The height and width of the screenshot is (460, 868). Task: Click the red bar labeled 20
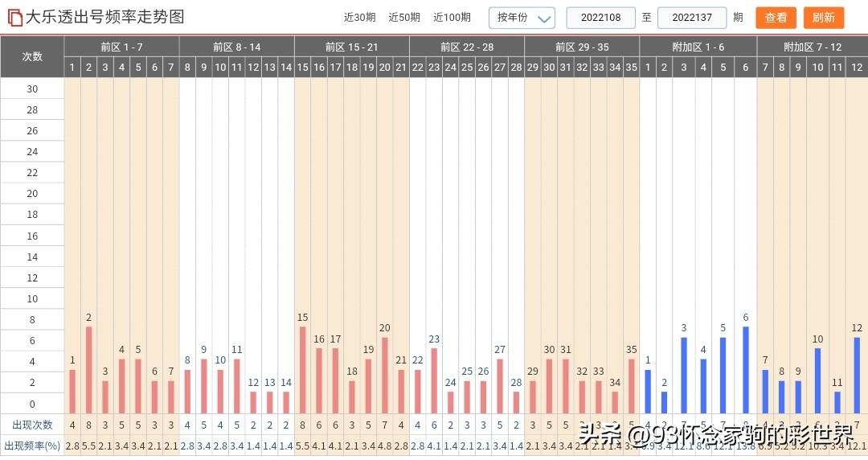tap(385, 376)
